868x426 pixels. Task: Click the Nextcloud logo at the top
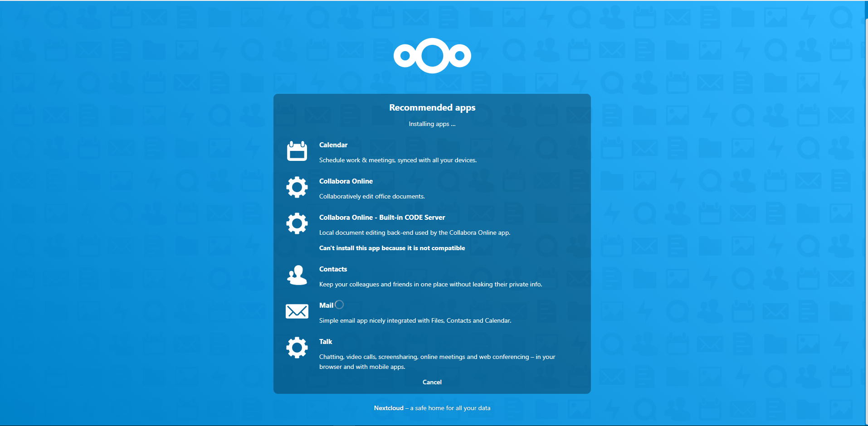coord(432,56)
